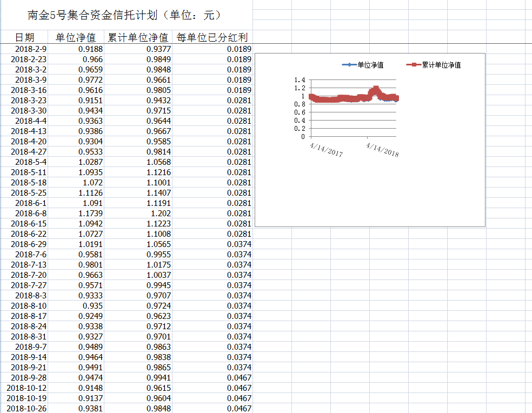Click the 0.8 vertical axis label
The width and height of the screenshot is (532, 413).
click(300, 104)
